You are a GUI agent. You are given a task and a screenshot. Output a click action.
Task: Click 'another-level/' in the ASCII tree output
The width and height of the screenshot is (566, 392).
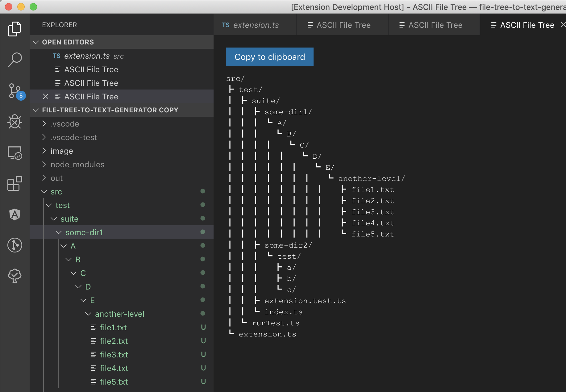[372, 179]
